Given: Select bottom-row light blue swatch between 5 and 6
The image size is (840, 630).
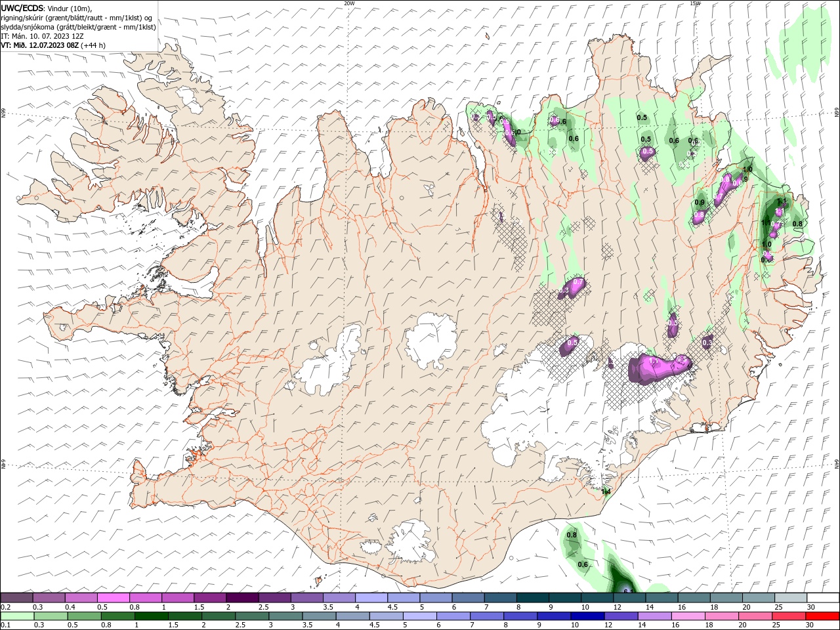Looking at the screenshot, I should (419, 616).
